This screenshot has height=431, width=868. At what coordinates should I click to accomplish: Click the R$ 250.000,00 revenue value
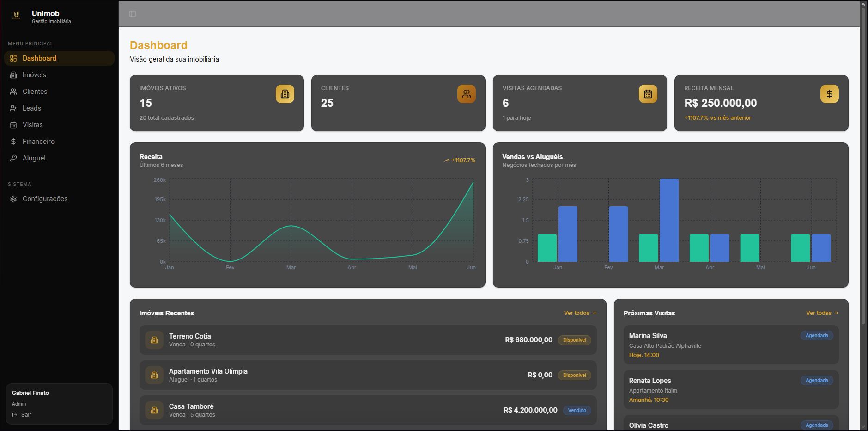[721, 103]
